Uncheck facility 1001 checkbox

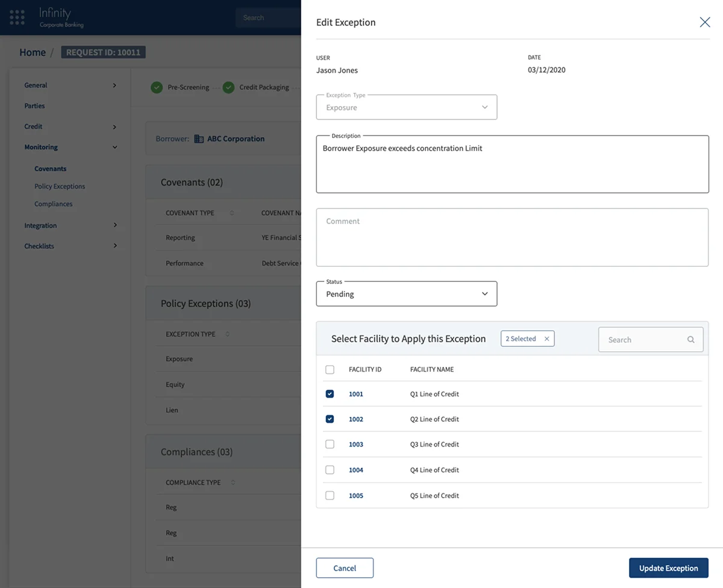coord(330,394)
